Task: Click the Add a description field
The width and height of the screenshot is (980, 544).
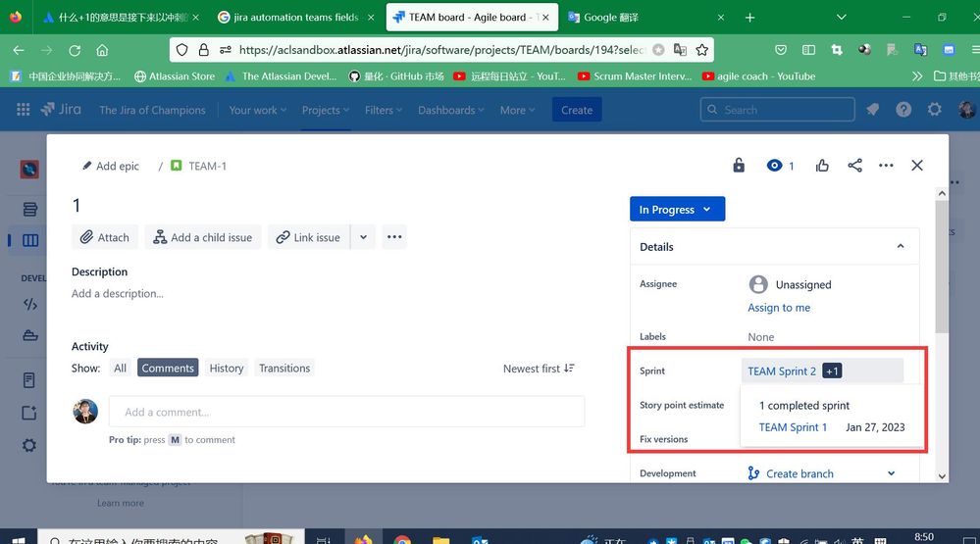Action: (x=118, y=293)
